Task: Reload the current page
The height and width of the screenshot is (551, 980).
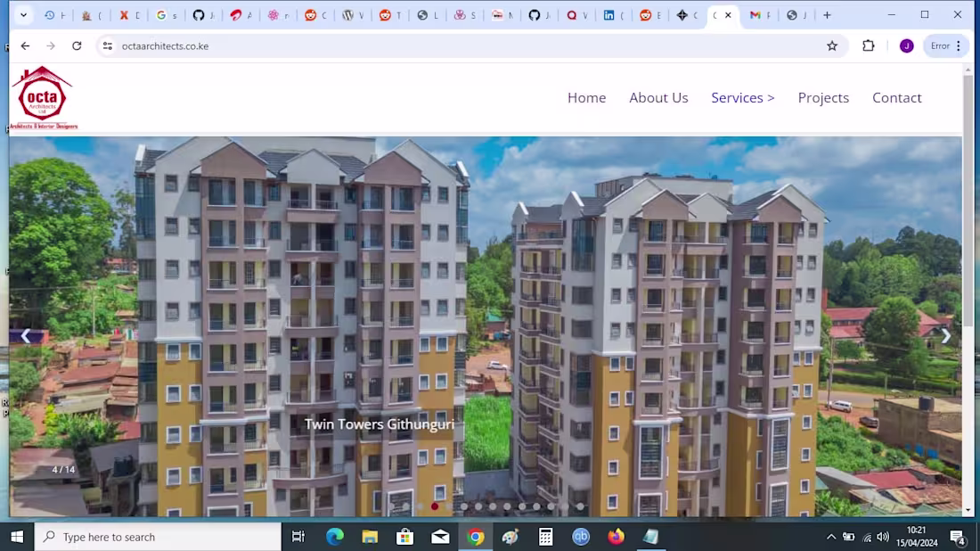Action: point(77,45)
